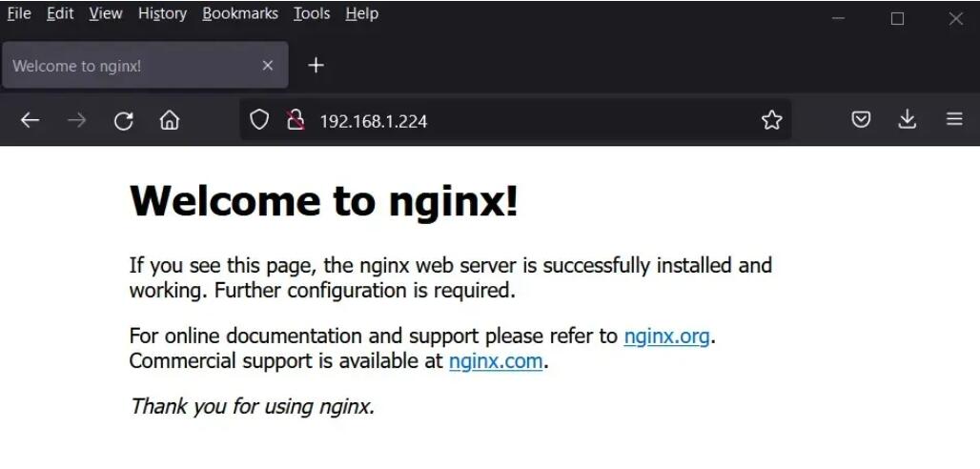
Task: Open the Downloads panel
Action: point(908,120)
